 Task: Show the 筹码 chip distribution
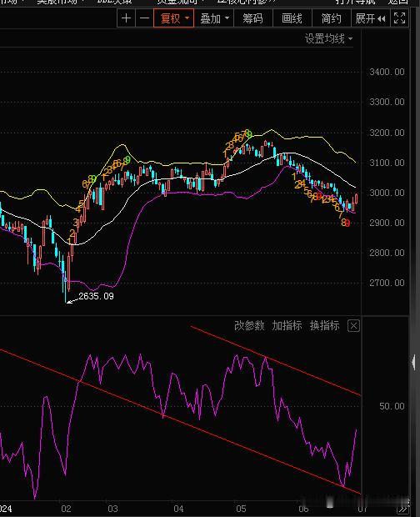(252, 18)
